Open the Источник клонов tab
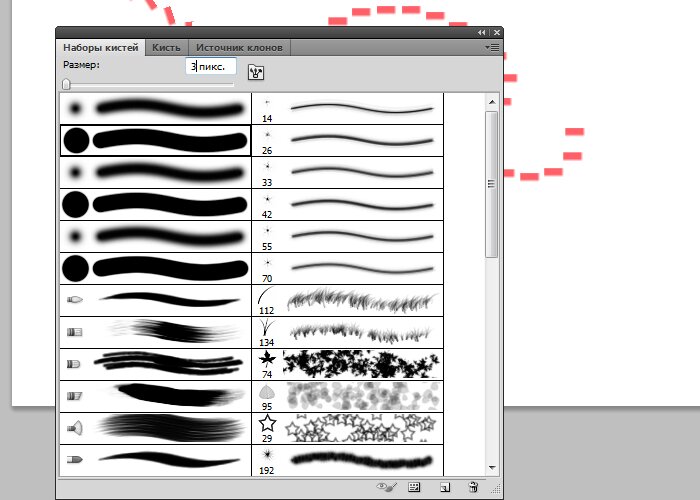This screenshot has width=700, height=500. click(239, 47)
